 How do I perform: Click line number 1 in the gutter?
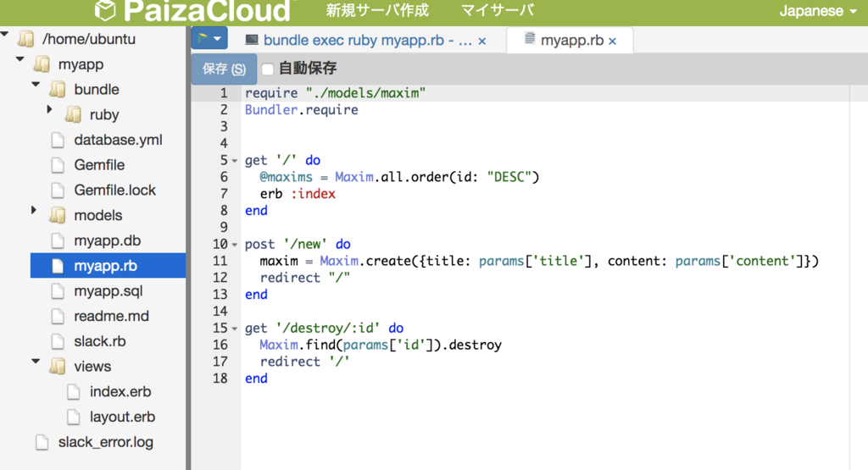point(224,93)
